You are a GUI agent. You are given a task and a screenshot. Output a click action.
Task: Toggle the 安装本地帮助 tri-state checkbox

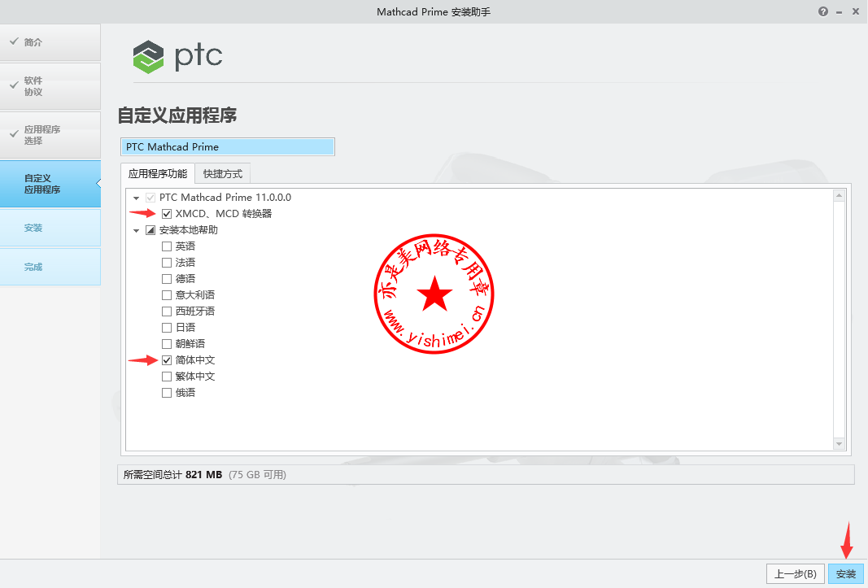click(150, 230)
